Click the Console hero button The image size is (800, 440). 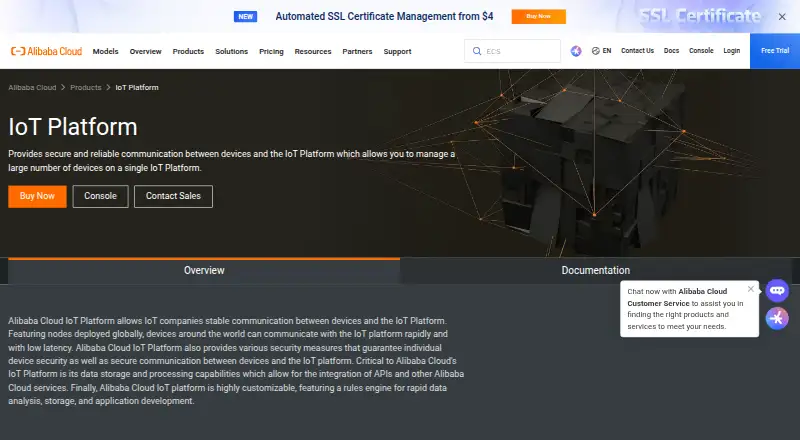[101, 196]
